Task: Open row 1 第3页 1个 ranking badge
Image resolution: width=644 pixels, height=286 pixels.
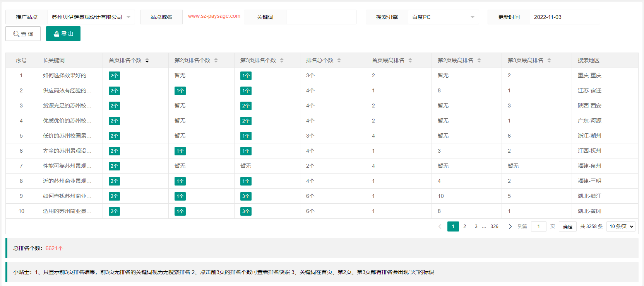Action: click(246, 76)
